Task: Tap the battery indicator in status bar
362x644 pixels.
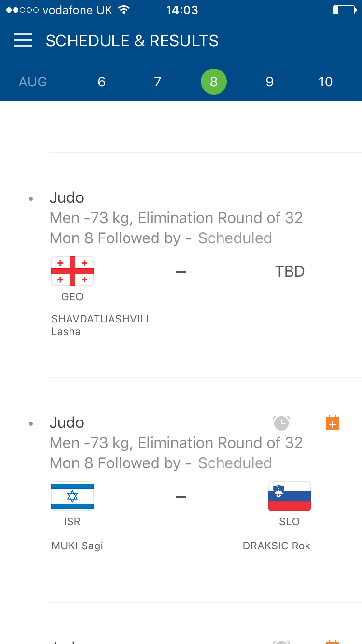Action: point(344,10)
